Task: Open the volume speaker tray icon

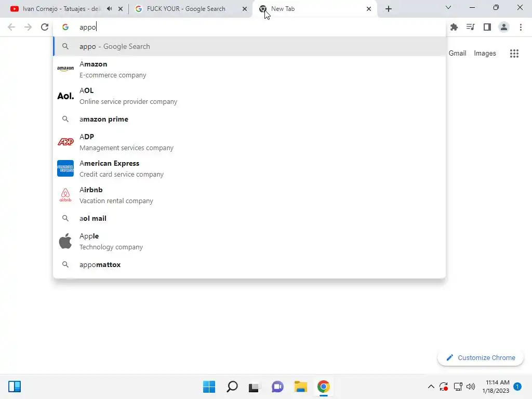Action: 471,387
